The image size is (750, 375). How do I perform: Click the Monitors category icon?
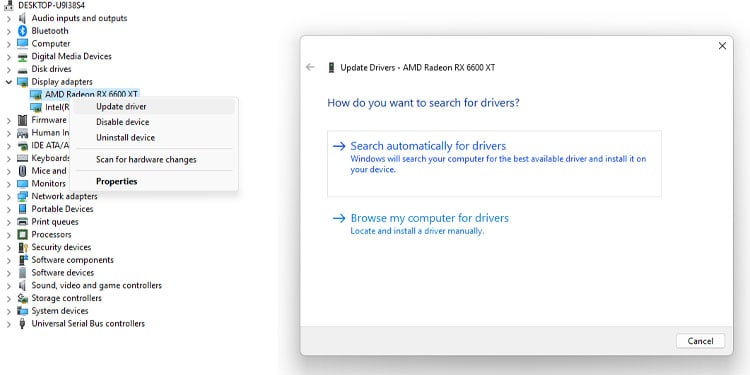coord(22,184)
